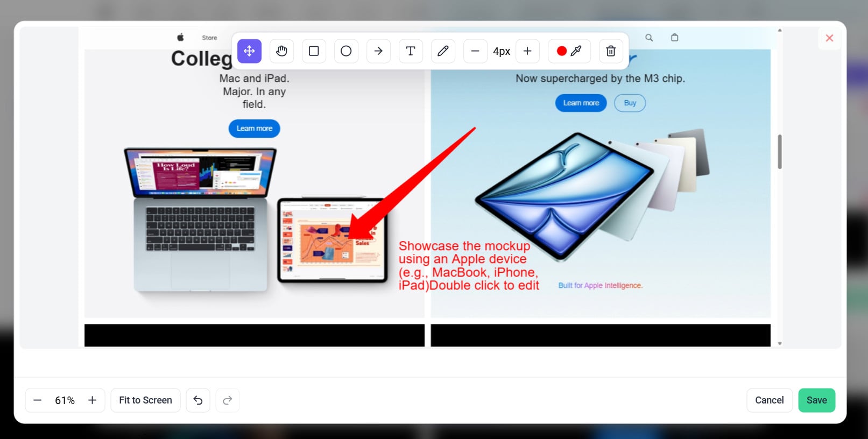
Task: Zoom in using the plus button
Action: click(x=92, y=400)
